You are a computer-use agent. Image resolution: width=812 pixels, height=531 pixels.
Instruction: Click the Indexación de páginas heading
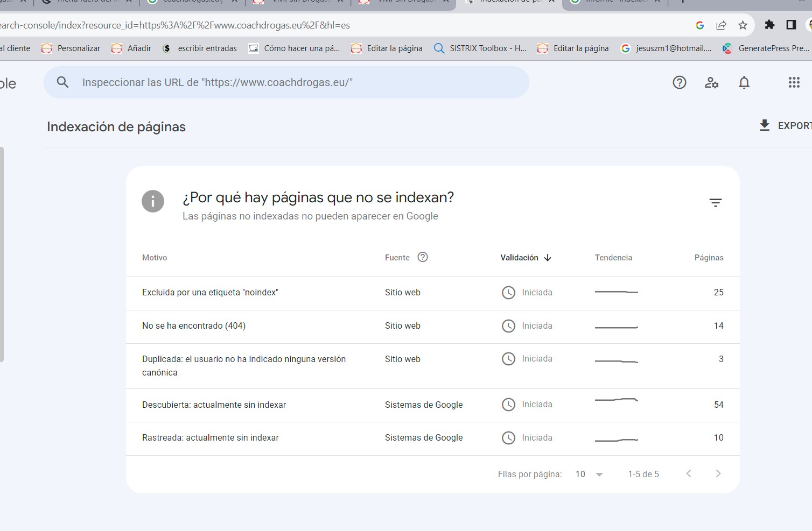(x=116, y=127)
